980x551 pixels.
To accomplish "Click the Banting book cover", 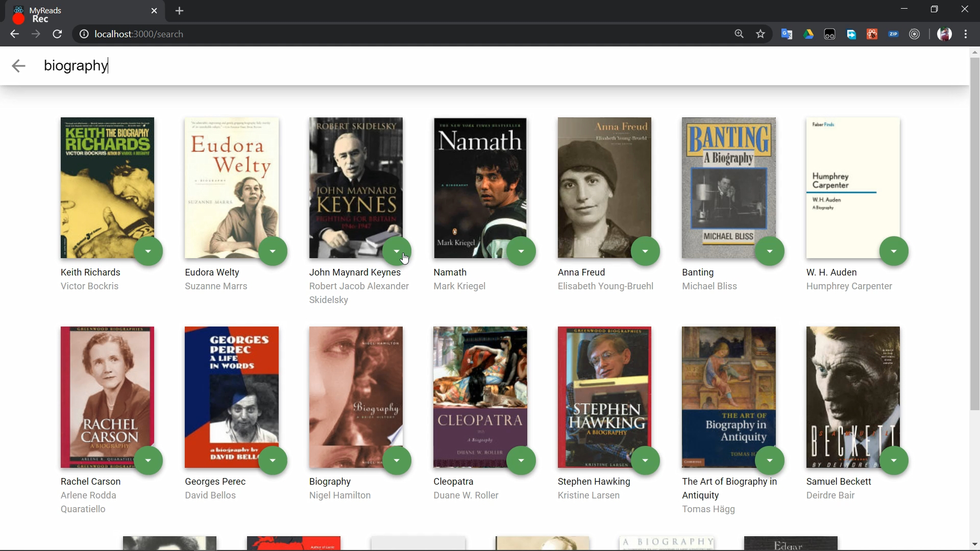I will pos(729,188).
